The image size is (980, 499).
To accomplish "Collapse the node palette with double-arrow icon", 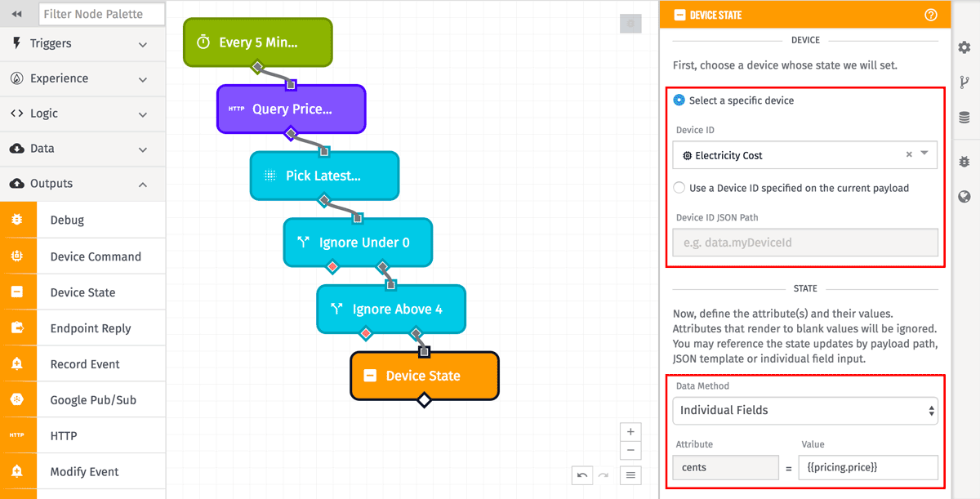I will [x=17, y=14].
